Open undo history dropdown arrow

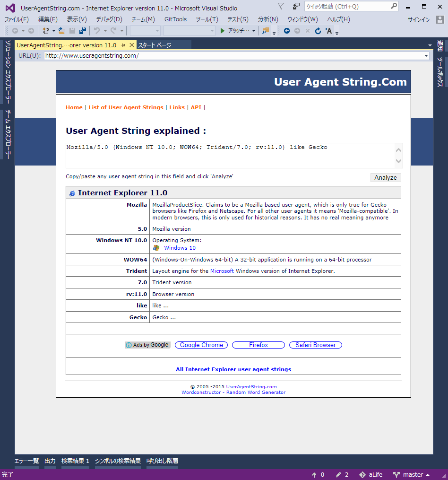click(x=105, y=31)
